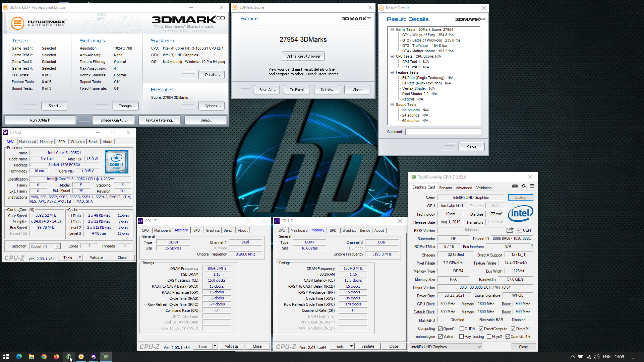Screen dimensions: 644x362
Task: Click the Image Quality... button
Action: pos(114,120)
